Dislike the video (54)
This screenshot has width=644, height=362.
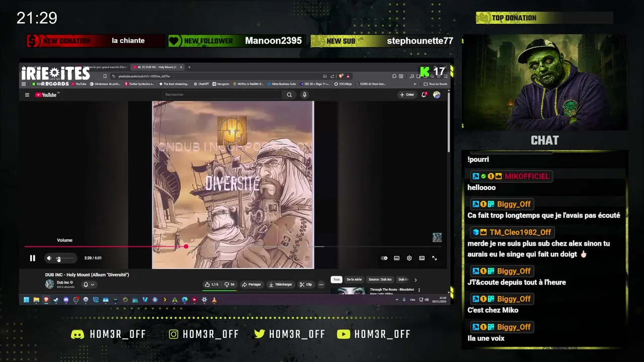[229, 285]
